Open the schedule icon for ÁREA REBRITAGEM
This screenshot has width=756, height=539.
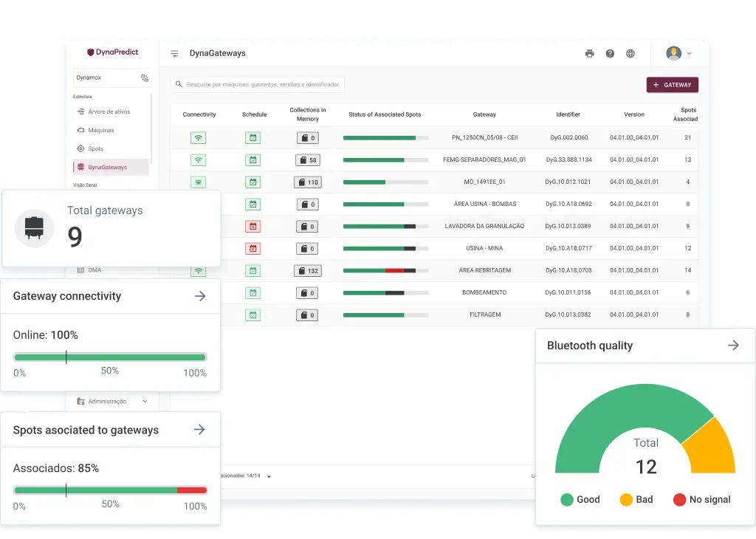(x=252, y=271)
